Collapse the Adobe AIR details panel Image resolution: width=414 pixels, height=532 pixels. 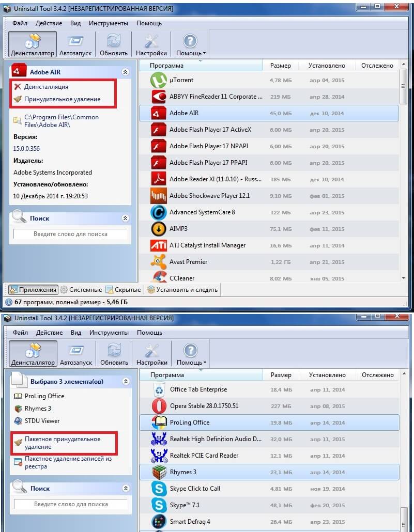[x=125, y=72]
